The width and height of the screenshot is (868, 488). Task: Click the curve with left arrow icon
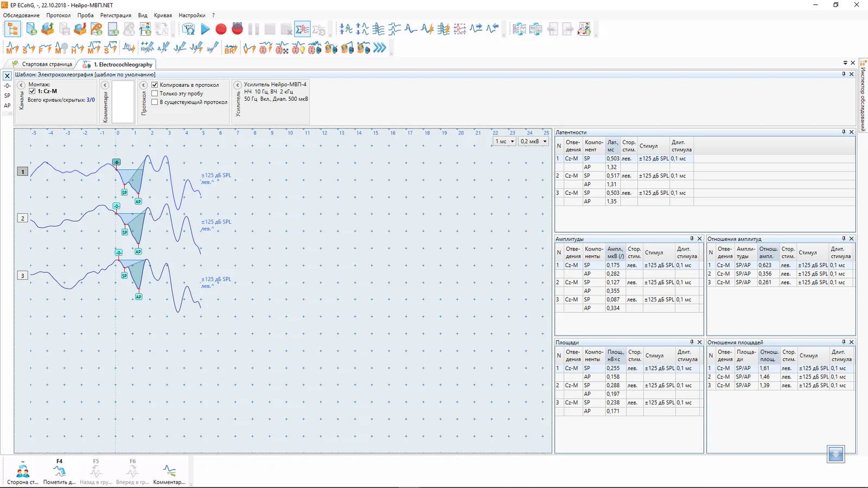493,29
